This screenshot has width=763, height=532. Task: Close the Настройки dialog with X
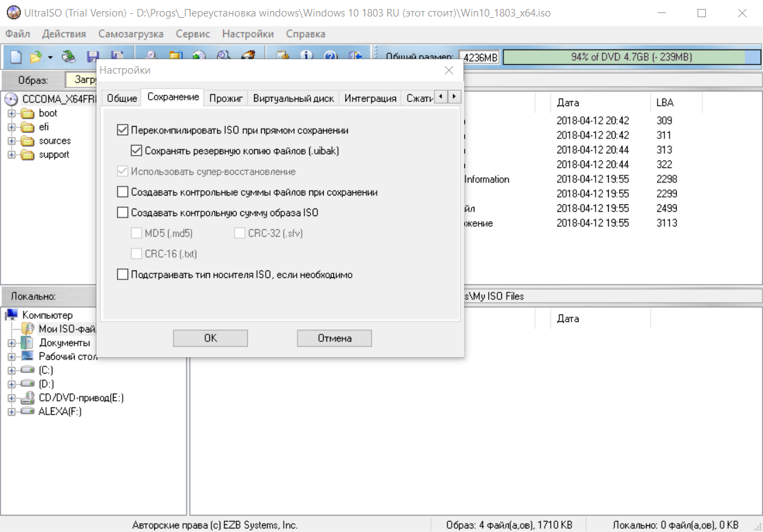(449, 70)
